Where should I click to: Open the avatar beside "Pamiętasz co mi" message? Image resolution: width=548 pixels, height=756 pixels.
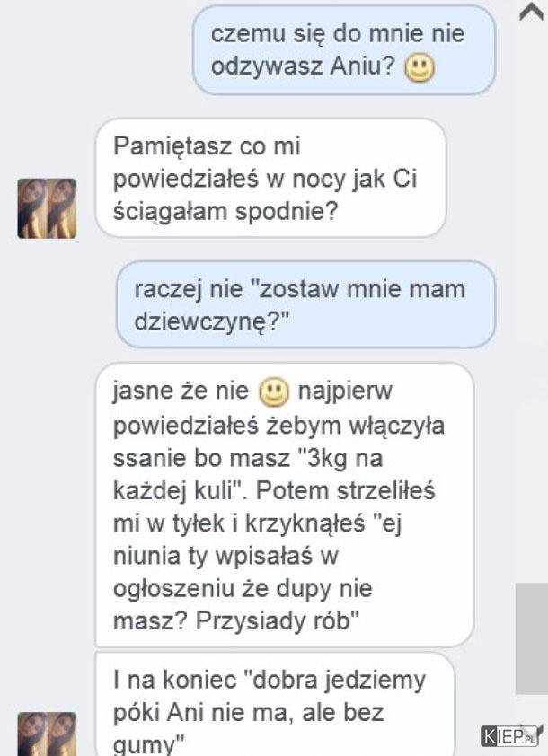pyautogui.click(x=48, y=208)
